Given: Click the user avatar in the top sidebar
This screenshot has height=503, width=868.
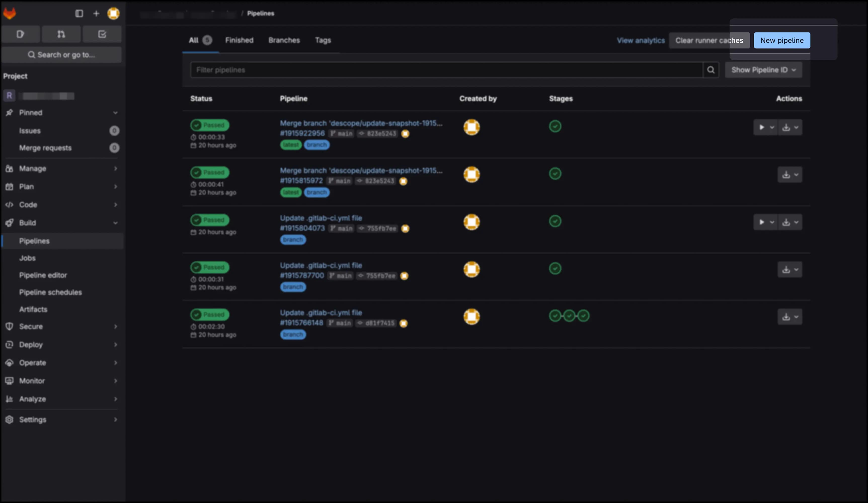Looking at the screenshot, I should pos(113,13).
